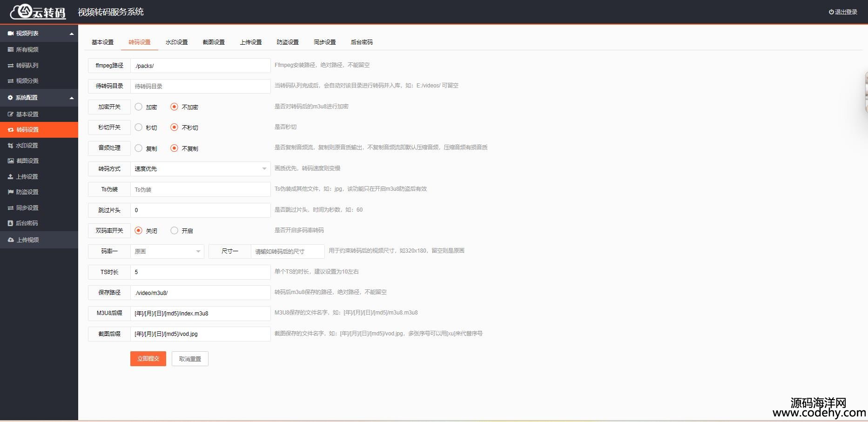Viewport: 868px width, 422px height.
Task: Open the 转码方式 dropdown showing 速度优先
Action: pyautogui.click(x=200, y=169)
